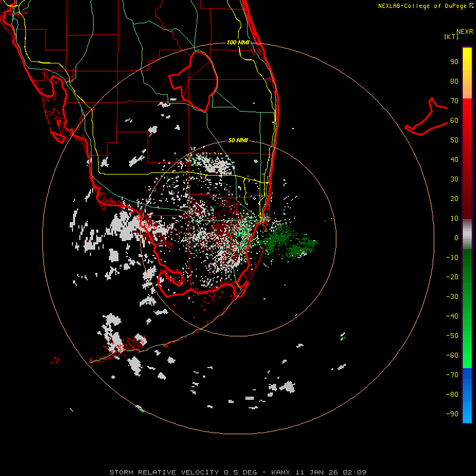Pick the -20 value on velocity scale
The height and width of the screenshot is (476, 476).
pos(452,277)
